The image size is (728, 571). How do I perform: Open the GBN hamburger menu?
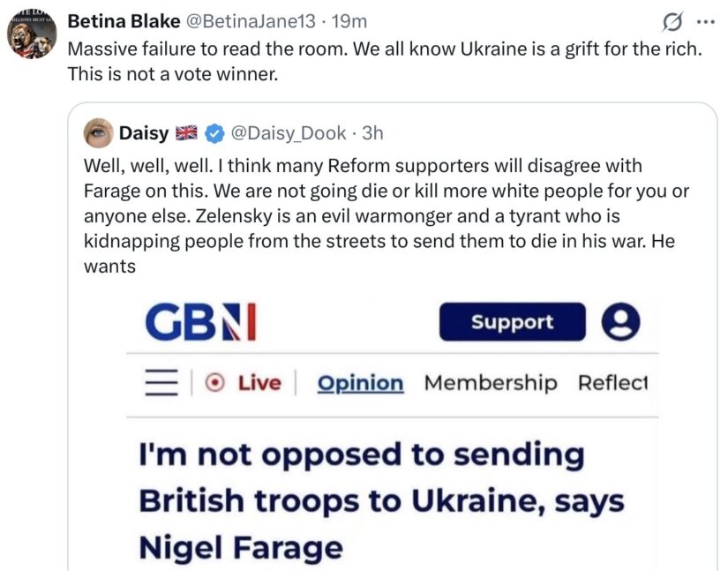tap(161, 382)
